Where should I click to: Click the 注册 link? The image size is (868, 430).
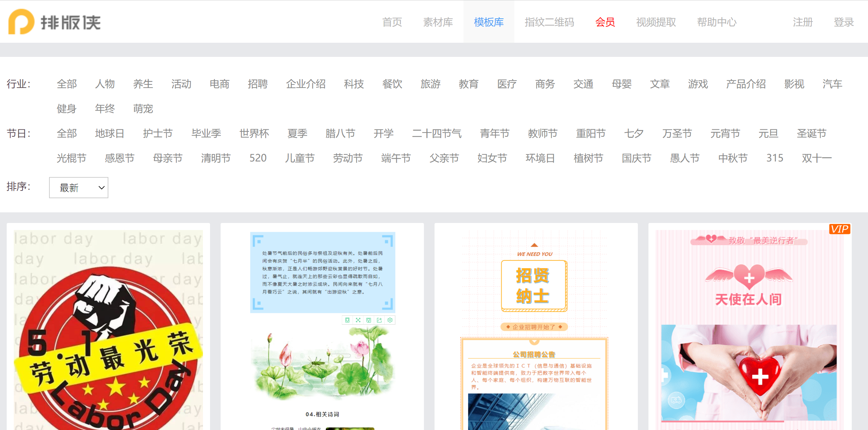click(803, 22)
